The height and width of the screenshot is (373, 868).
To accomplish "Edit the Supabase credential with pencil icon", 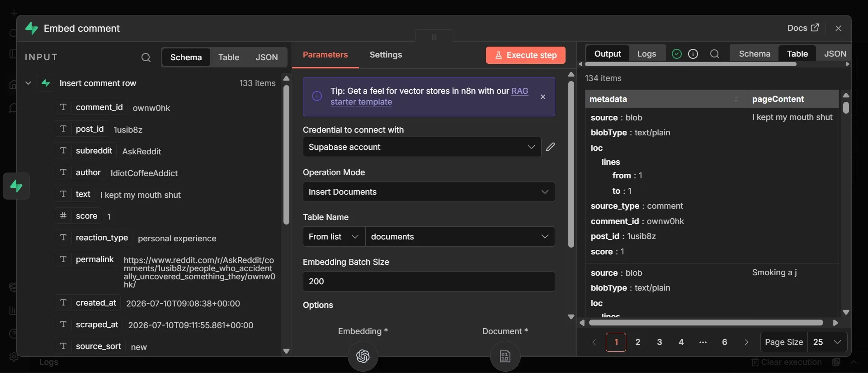I will (550, 147).
